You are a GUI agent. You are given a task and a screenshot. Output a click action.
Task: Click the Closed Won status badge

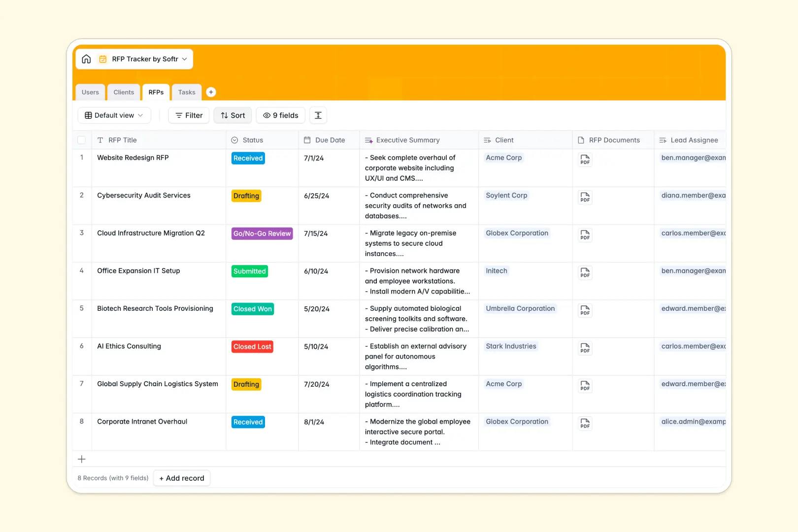tap(252, 309)
